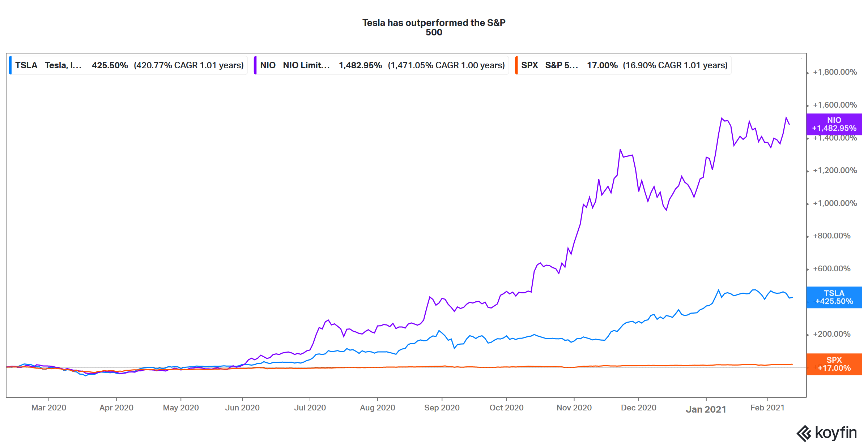Click the 'Feb 2021' axis label
The height and width of the screenshot is (448, 868).
click(767, 408)
